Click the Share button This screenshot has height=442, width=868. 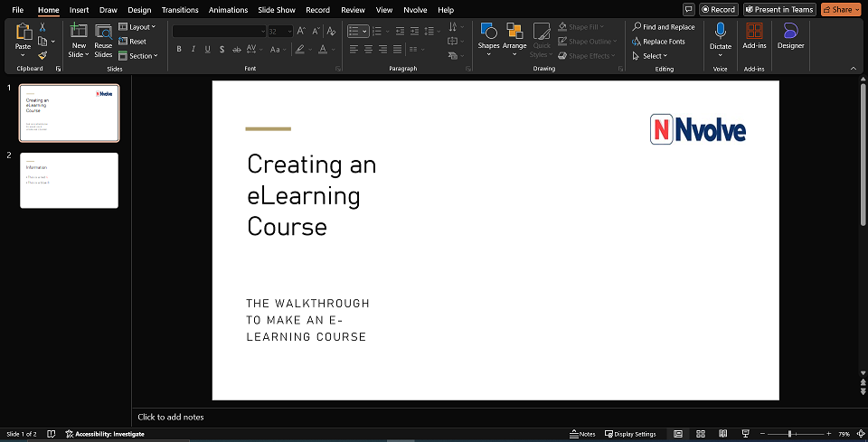click(x=841, y=9)
